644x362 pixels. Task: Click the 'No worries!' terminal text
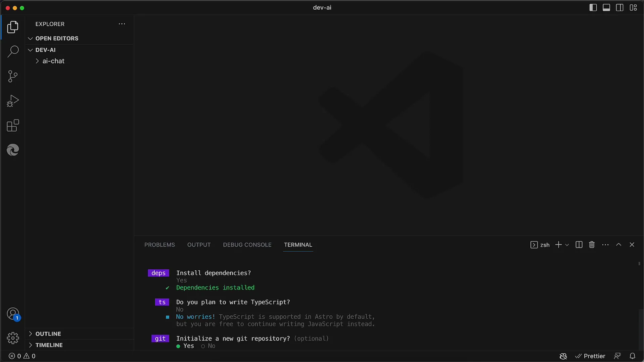coord(195,317)
